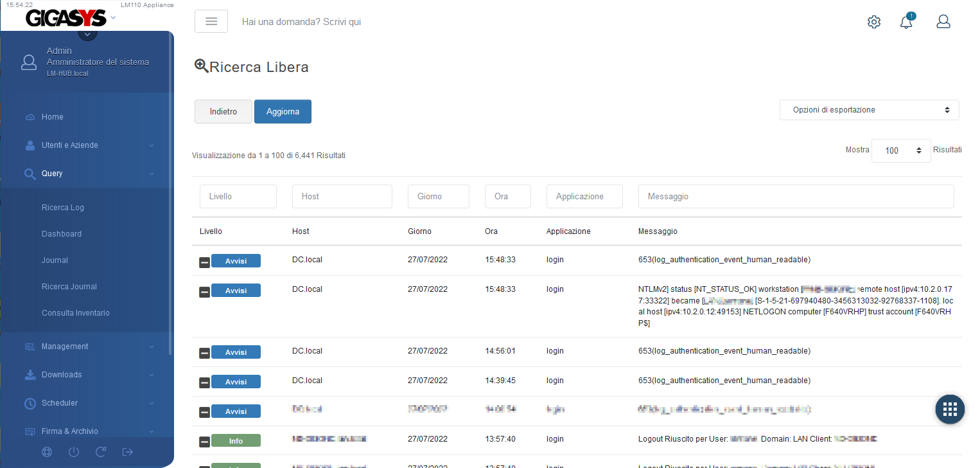Expand Scheduler via its chevron
The height and width of the screenshot is (468, 980).
tap(152, 403)
